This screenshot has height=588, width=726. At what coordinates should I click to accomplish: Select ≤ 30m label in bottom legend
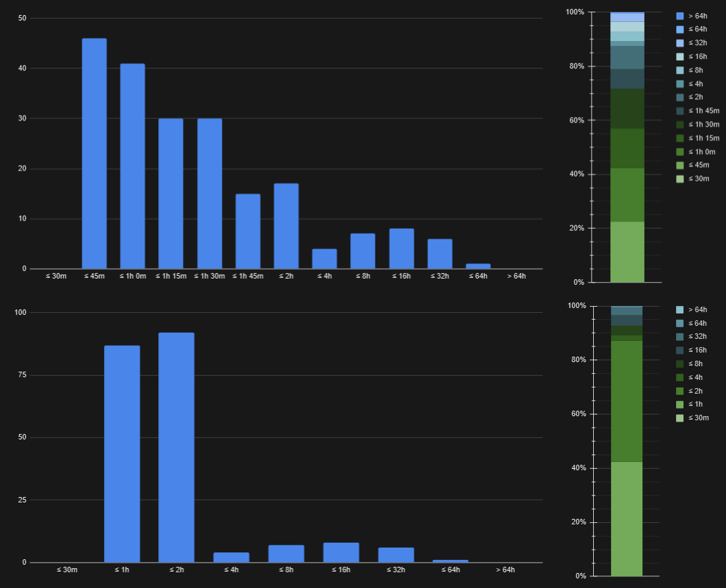coord(699,418)
